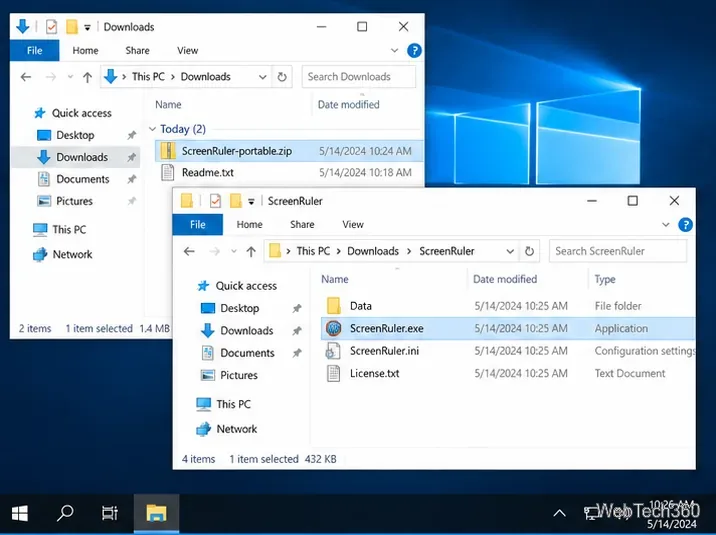
Task: Click New folder icon in Downloads title bar
Action: coord(72,27)
